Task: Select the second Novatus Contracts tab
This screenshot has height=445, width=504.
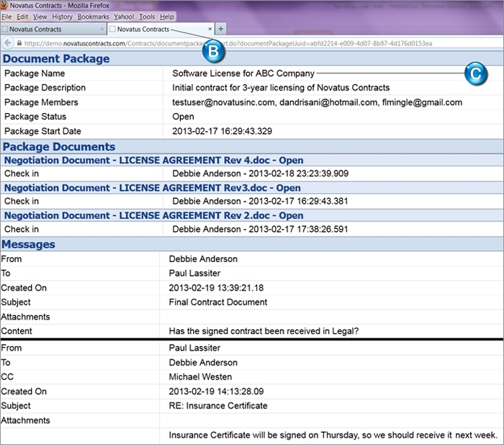Action: pos(161,29)
